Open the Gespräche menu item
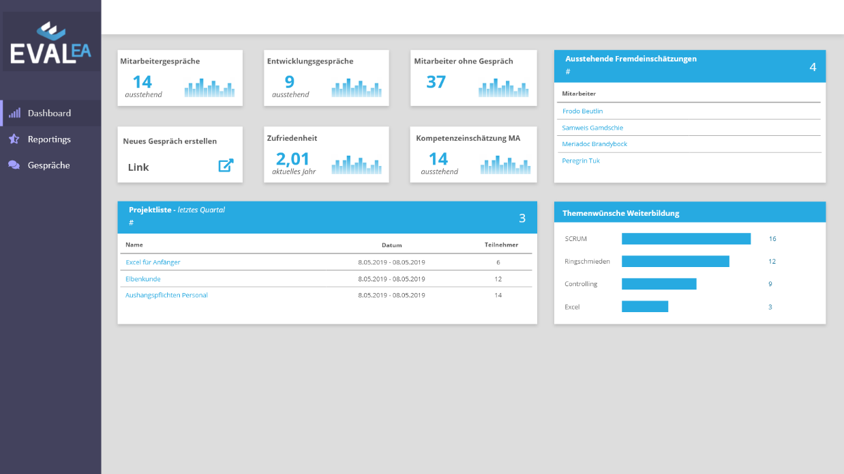 tap(51, 165)
